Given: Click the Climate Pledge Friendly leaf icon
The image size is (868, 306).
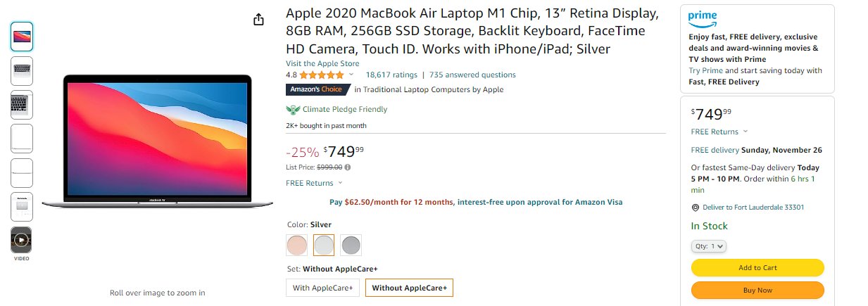Looking at the screenshot, I should [293, 109].
